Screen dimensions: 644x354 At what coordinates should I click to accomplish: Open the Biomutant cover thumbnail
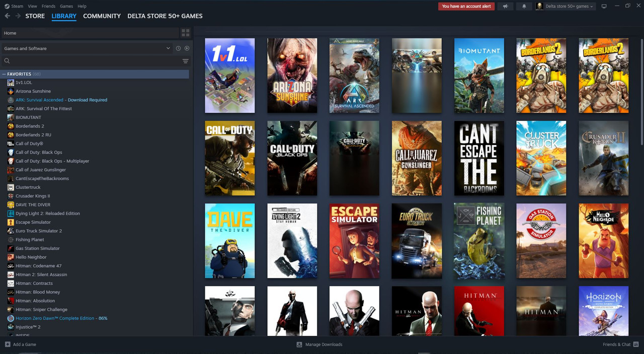pyautogui.click(x=479, y=76)
